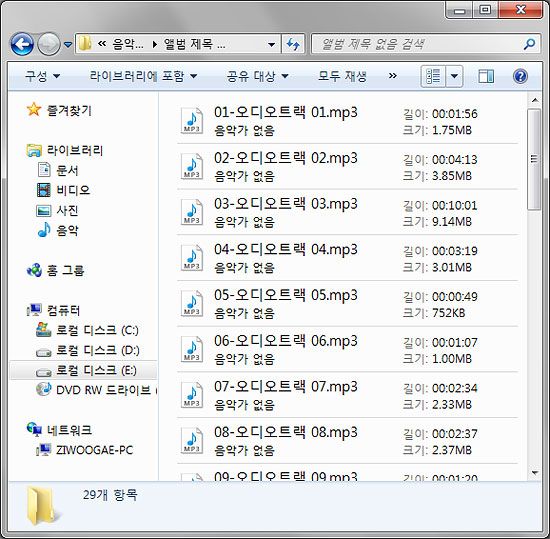Click MP3 icon of track 04
Image resolution: width=550 pixels, height=539 pixels.
tap(192, 258)
